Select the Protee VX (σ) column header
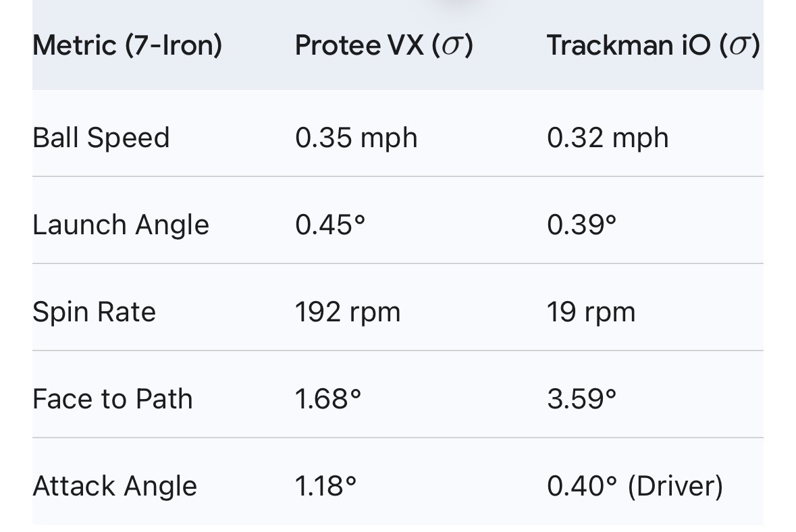The image size is (796, 532). (383, 45)
